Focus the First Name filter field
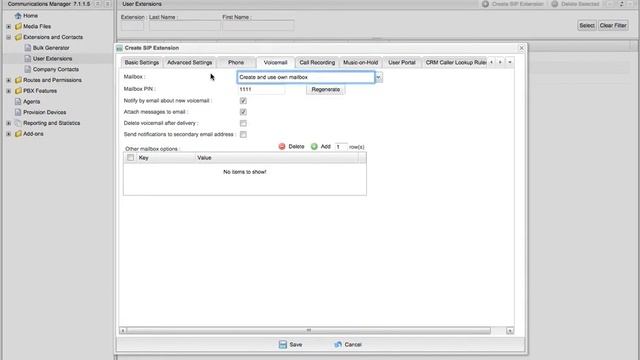The height and width of the screenshot is (360, 640). point(258,26)
